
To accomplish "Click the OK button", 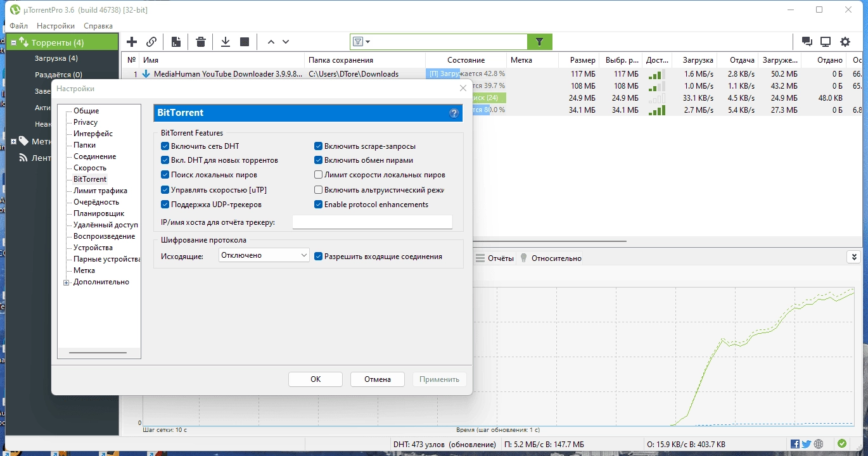I will [316, 379].
